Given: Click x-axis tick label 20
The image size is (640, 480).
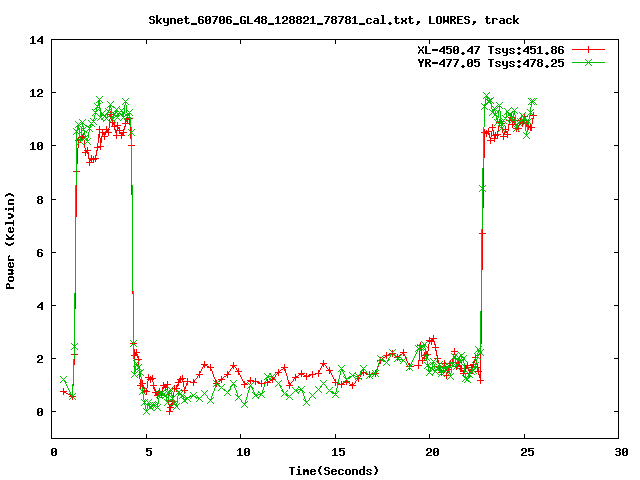Looking at the screenshot, I should click(433, 452).
